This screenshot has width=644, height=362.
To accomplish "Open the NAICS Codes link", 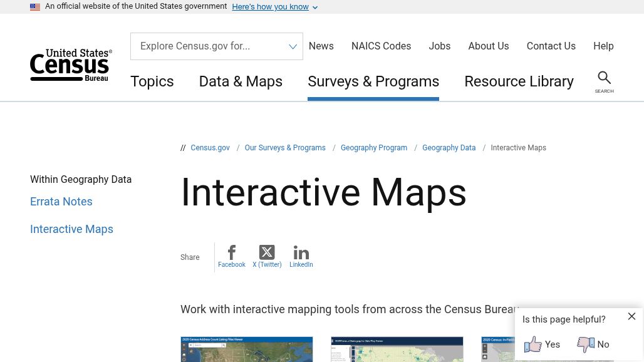I will pos(381,46).
